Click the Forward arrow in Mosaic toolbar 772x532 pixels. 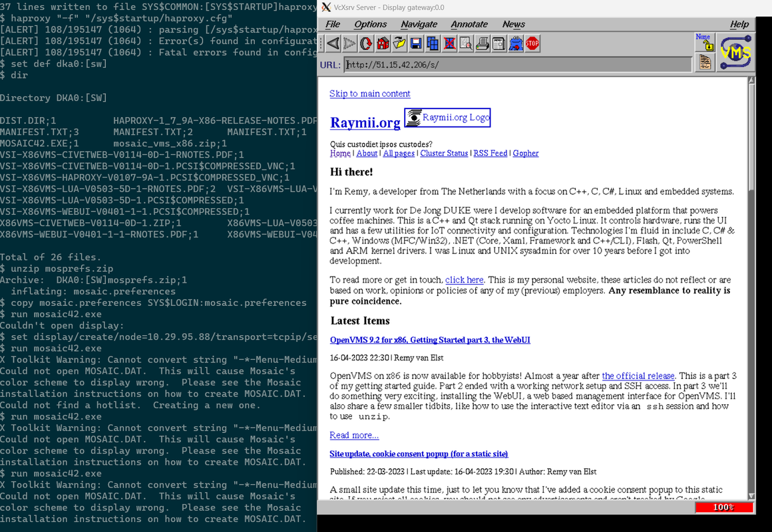[349, 44]
